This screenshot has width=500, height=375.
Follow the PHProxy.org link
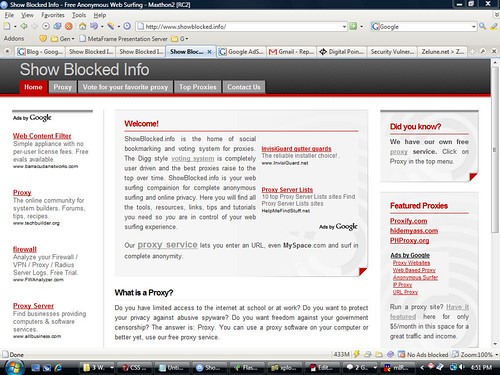409,240
